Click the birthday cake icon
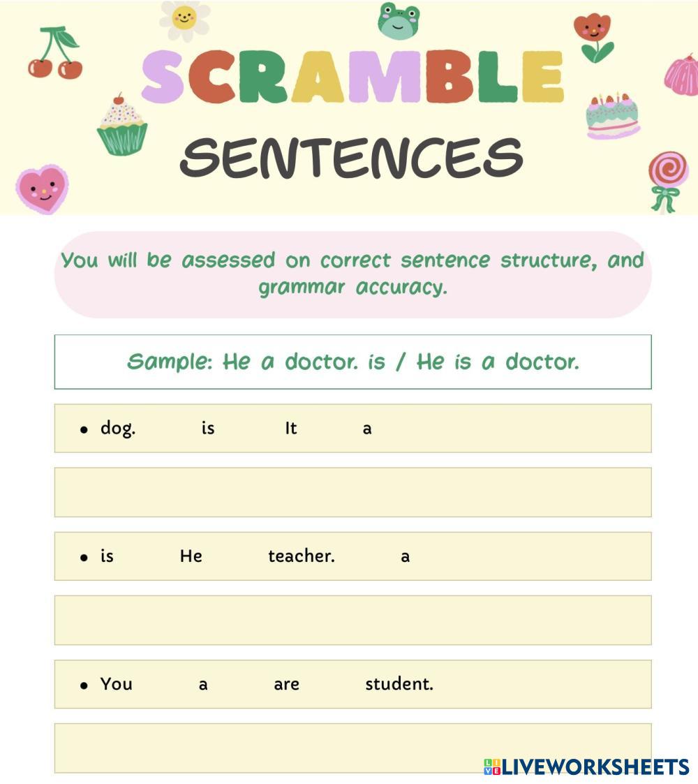698x784 pixels. [612, 116]
